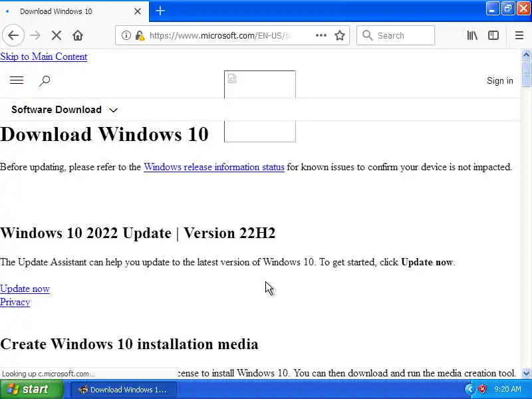Stop loading the page
This screenshot has width=532, height=399.
57,35
